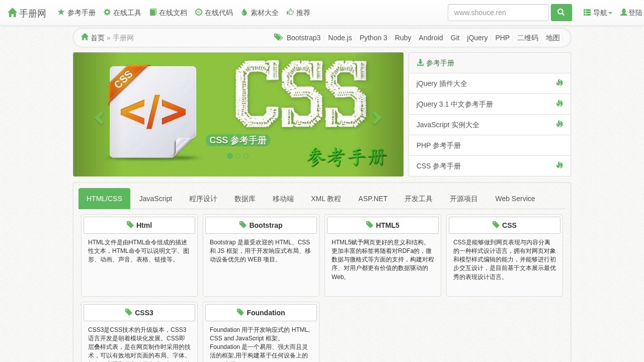Click the home icon beside 手册网 logo
Viewport: 644px width, 362px height.
pos(13,13)
